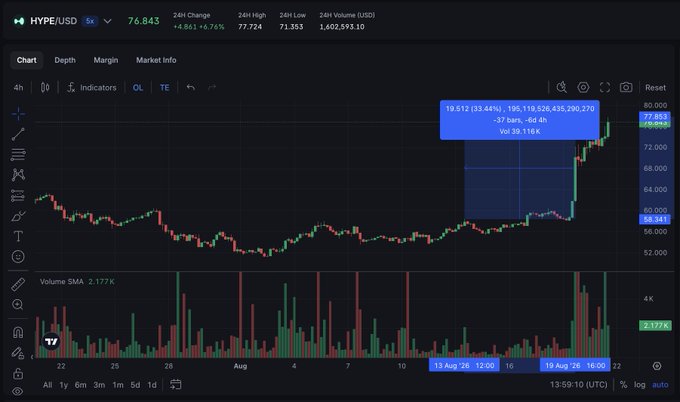Click the 58.341 price axis label

tap(655, 219)
